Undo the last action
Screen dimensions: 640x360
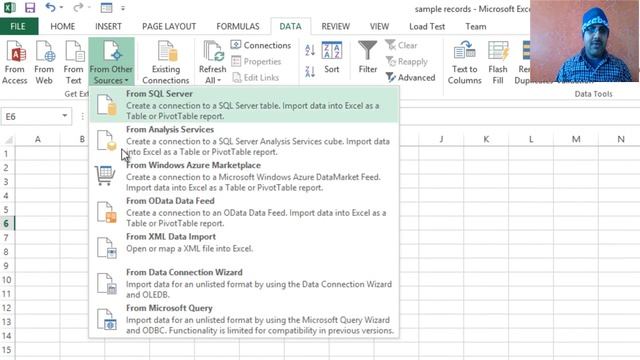50,7
